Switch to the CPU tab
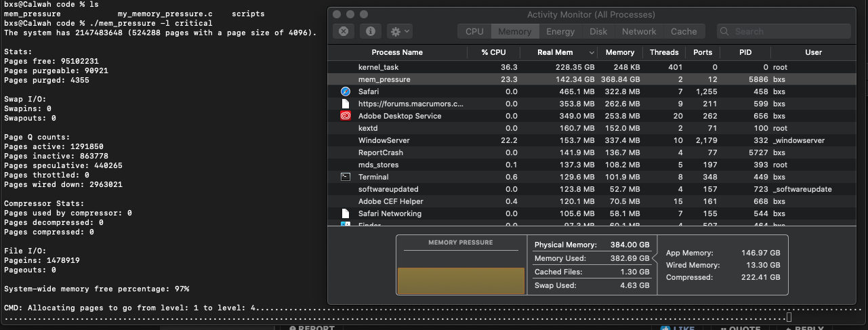Viewport: 868px width, 330px height. pyautogui.click(x=474, y=31)
